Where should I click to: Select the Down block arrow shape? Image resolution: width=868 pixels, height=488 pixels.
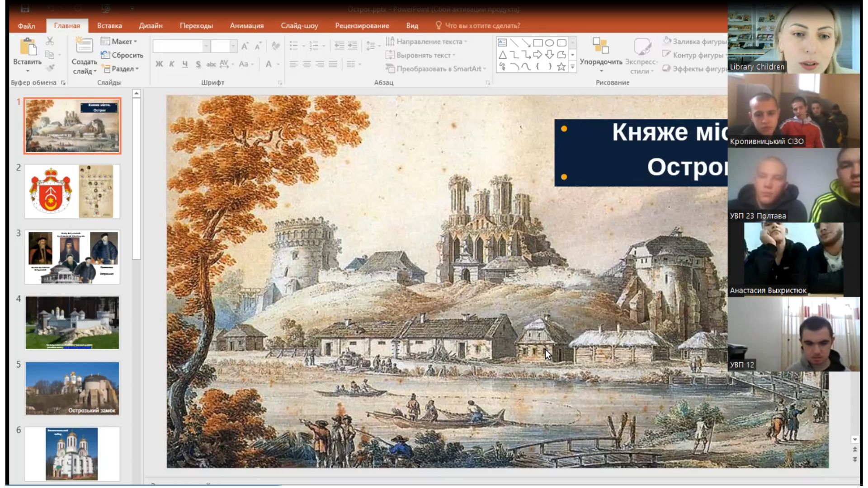tap(549, 55)
